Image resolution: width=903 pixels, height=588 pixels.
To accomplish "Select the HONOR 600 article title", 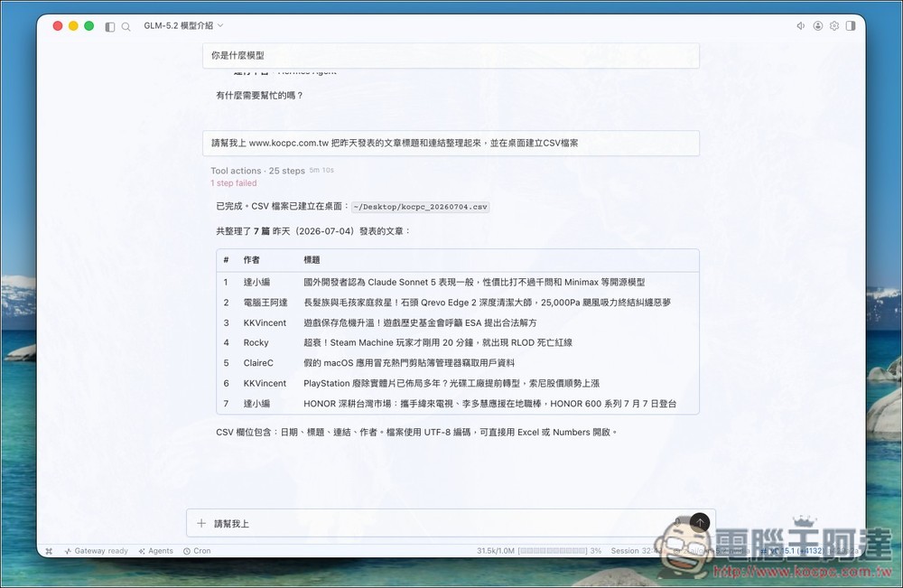I will click(x=489, y=404).
